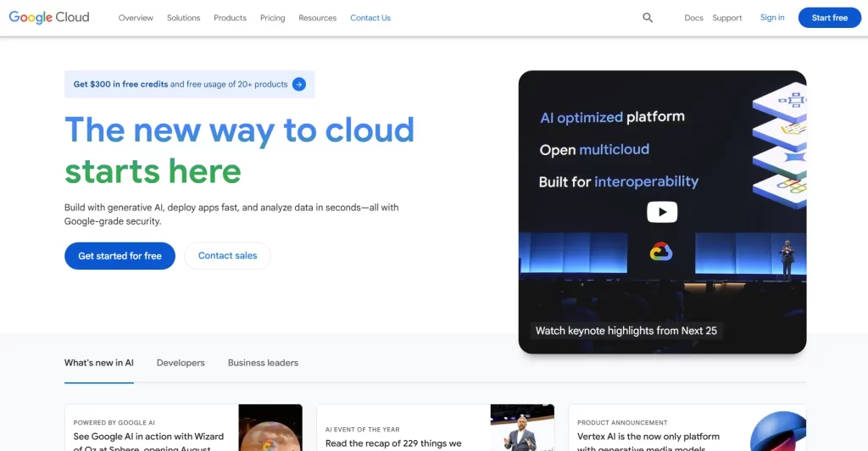Open the Support link
Screen dimensions: 868x451
[726, 18]
